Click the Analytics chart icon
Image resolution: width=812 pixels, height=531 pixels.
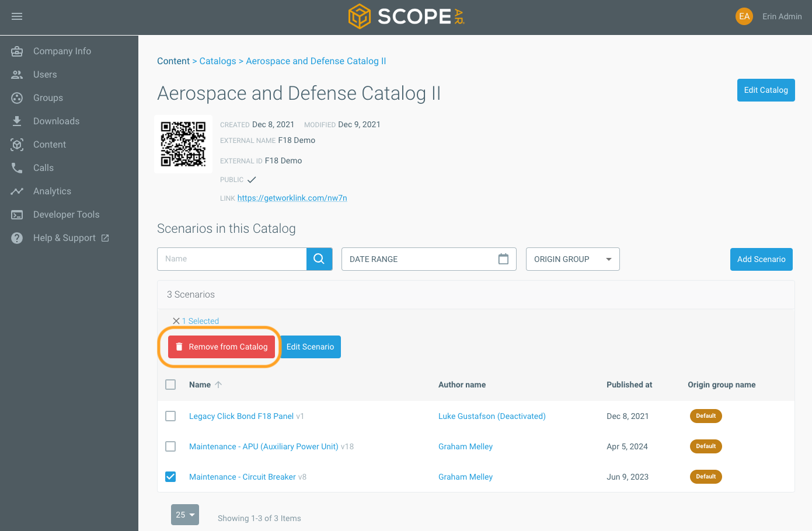17,191
